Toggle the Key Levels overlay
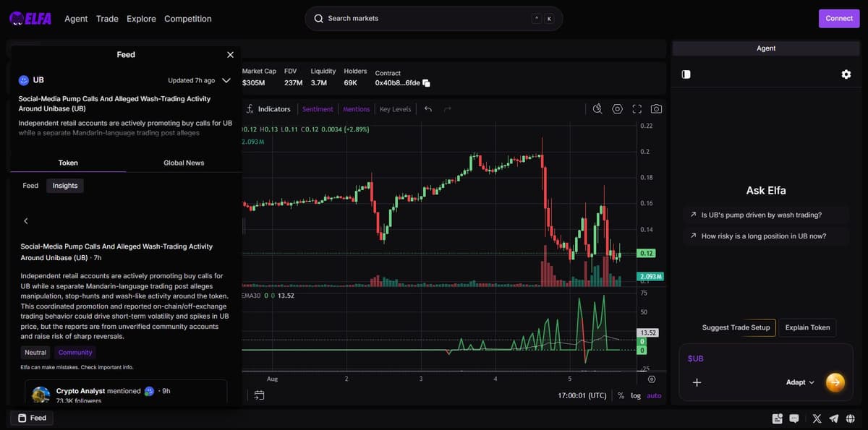This screenshot has width=868, height=430. pyautogui.click(x=395, y=109)
